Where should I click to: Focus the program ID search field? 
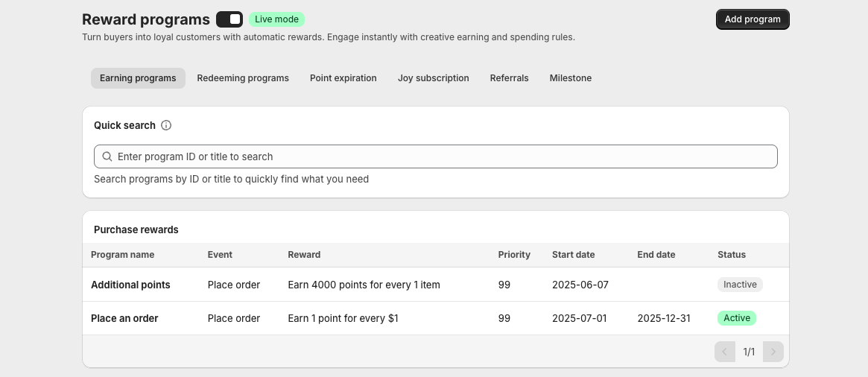(x=443, y=156)
